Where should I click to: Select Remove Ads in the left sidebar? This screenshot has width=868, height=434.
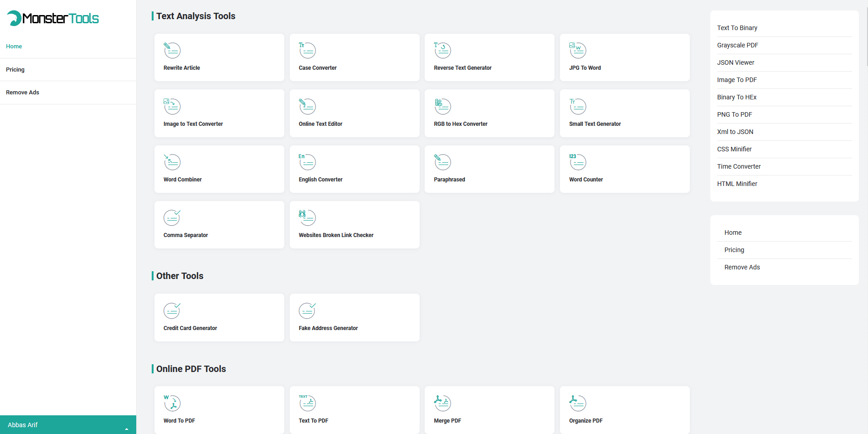(x=22, y=93)
